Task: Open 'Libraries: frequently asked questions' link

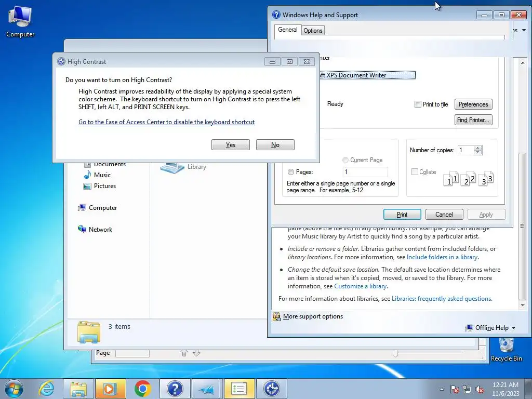Action: coord(442,299)
